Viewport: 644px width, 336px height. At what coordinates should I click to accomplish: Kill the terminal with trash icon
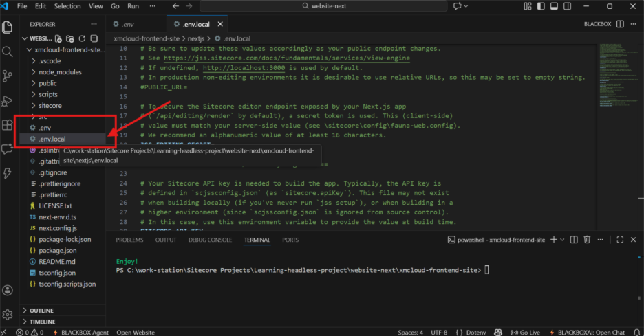point(587,240)
